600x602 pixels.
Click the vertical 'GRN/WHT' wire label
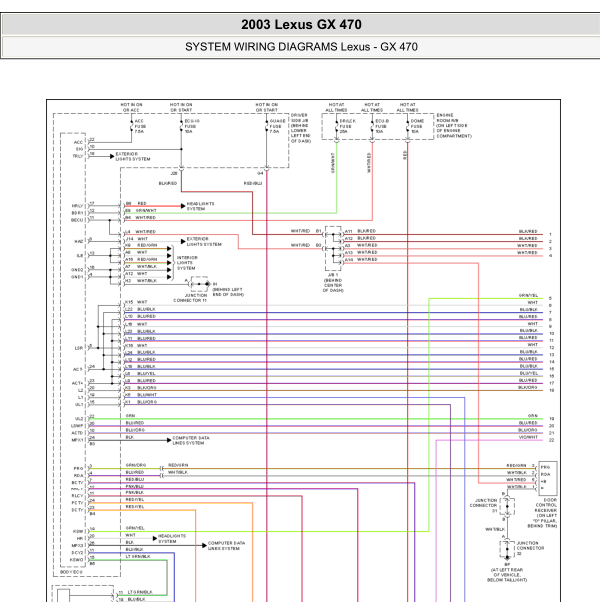pos(333,163)
